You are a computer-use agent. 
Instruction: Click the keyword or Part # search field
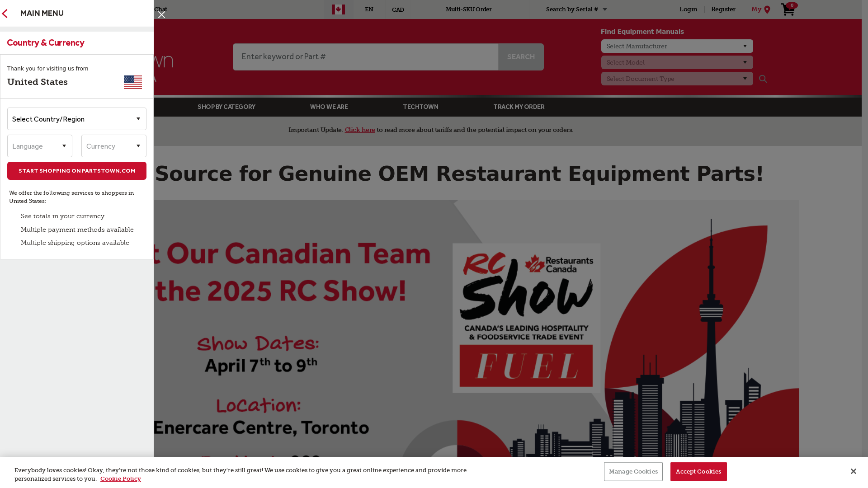coord(365,57)
